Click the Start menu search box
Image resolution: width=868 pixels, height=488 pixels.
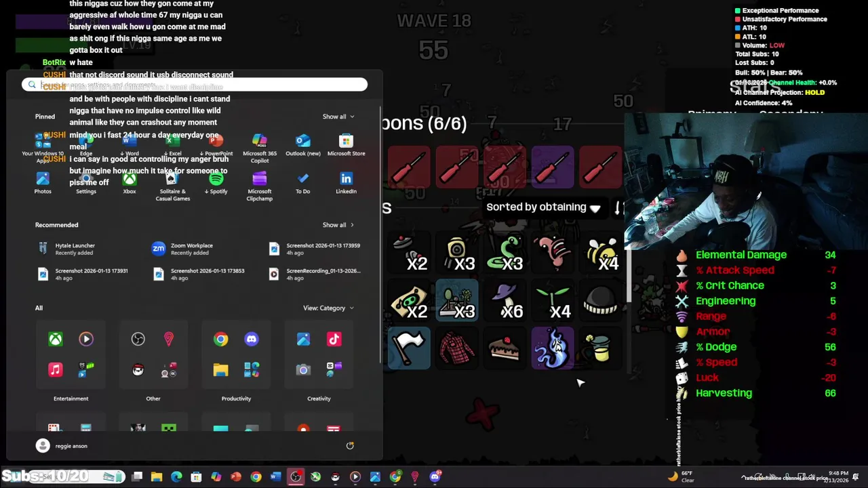195,85
